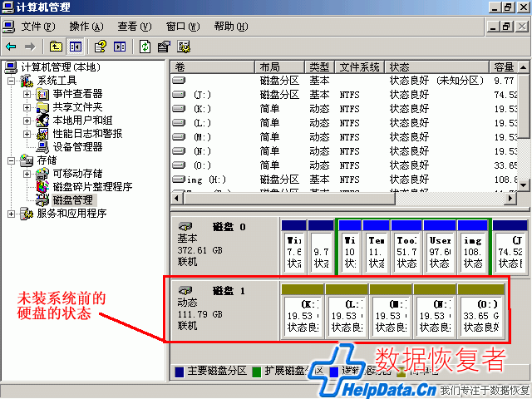Open the 文件(F) menu

tap(38, 27)
